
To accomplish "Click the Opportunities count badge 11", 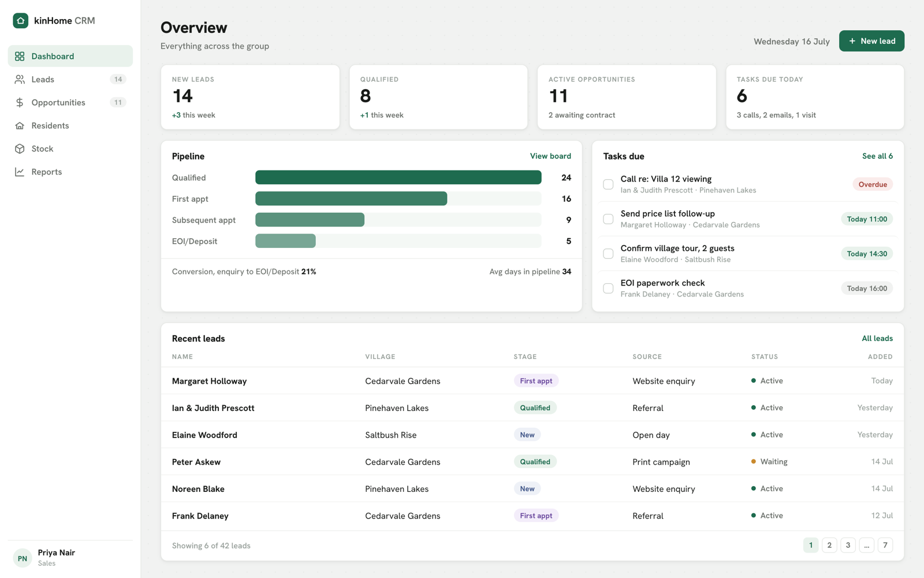I will click(x=118, y=102).
